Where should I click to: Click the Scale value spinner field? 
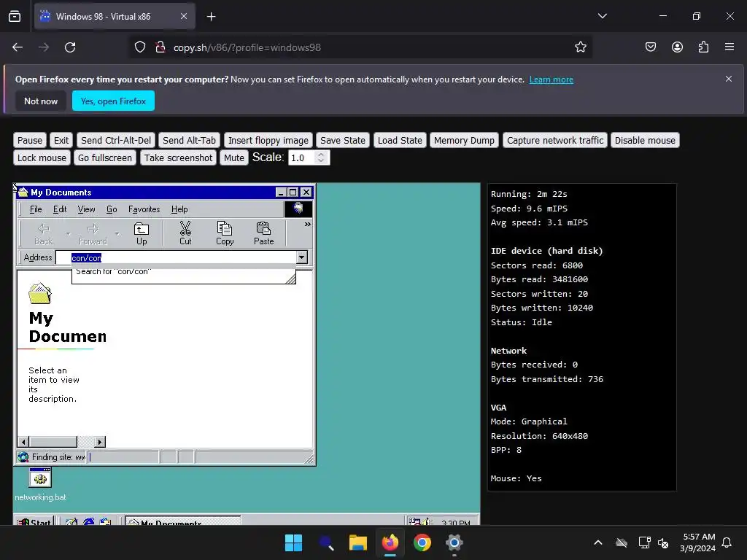[309, 157]
